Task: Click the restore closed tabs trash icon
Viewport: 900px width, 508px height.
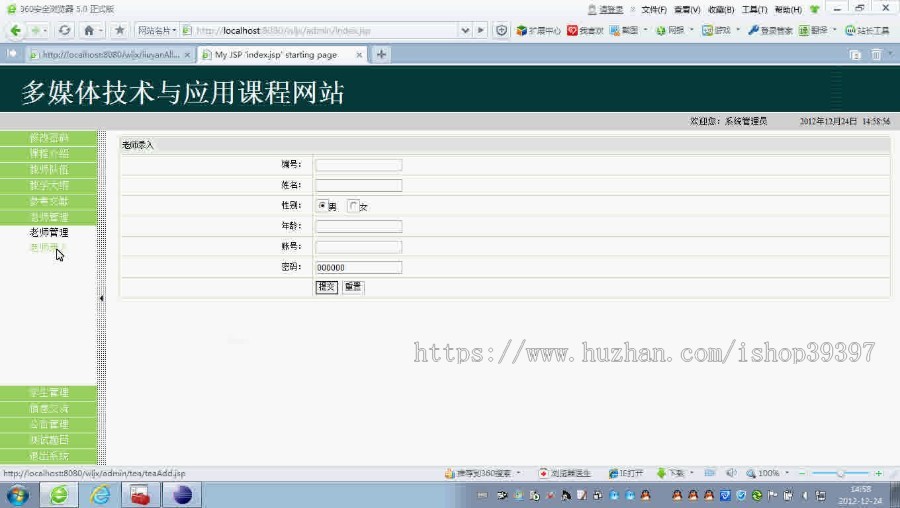Action: (x=876, y=55)
